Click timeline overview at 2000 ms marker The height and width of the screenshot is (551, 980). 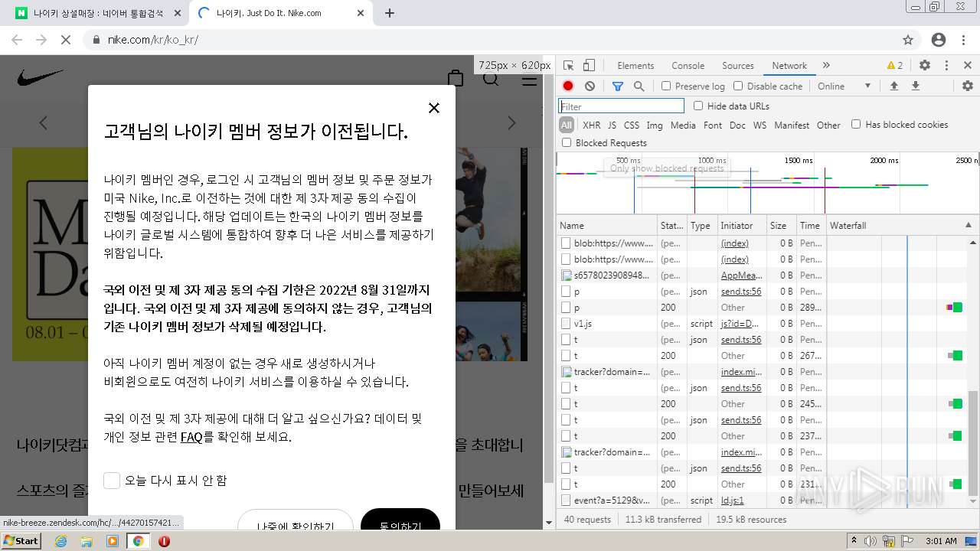pos(884,161)
